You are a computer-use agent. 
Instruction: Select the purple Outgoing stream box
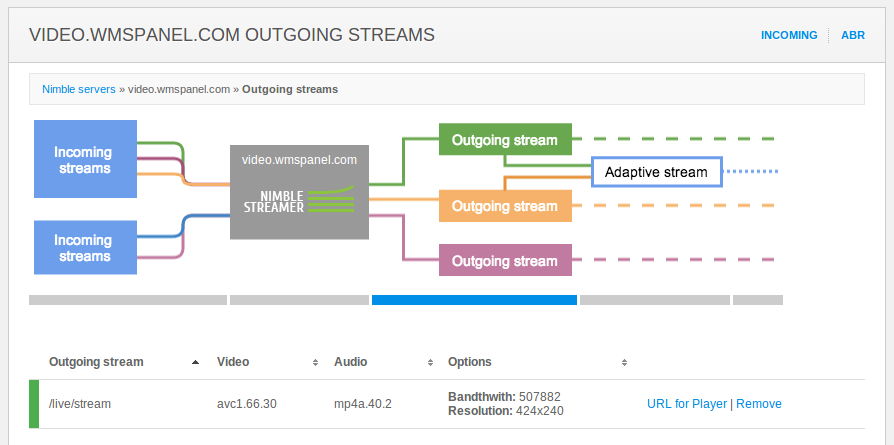click(x=505, y=260)
